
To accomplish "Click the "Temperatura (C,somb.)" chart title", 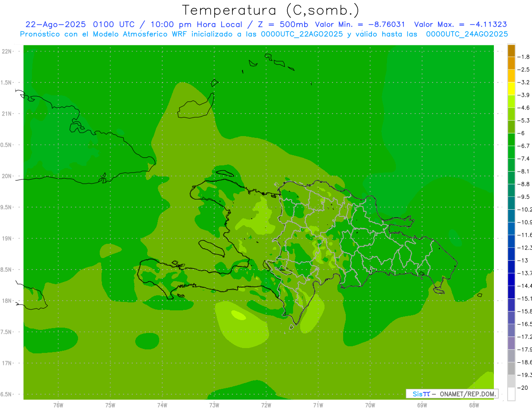I will 271,11.
